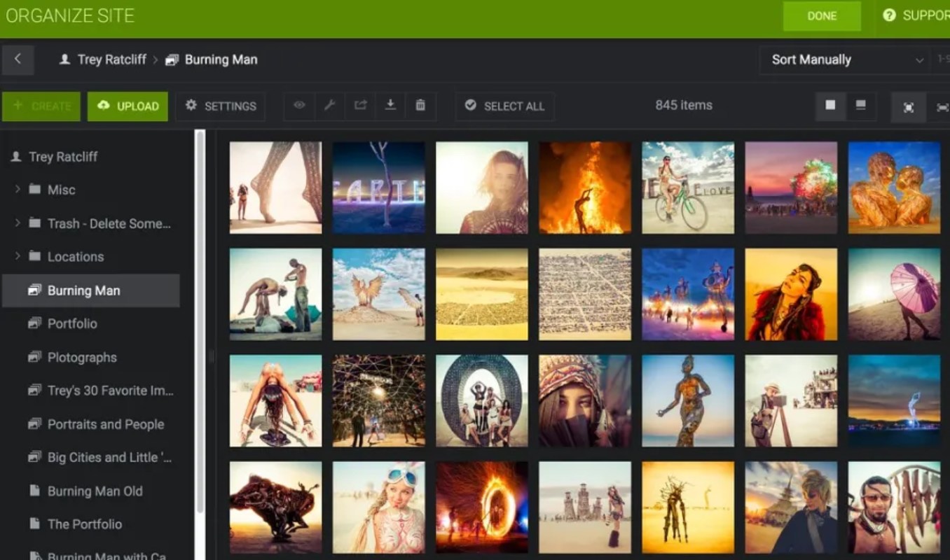Open the Sort Manually dropdown
Screen dimensions: 950x560
(846, 59)
